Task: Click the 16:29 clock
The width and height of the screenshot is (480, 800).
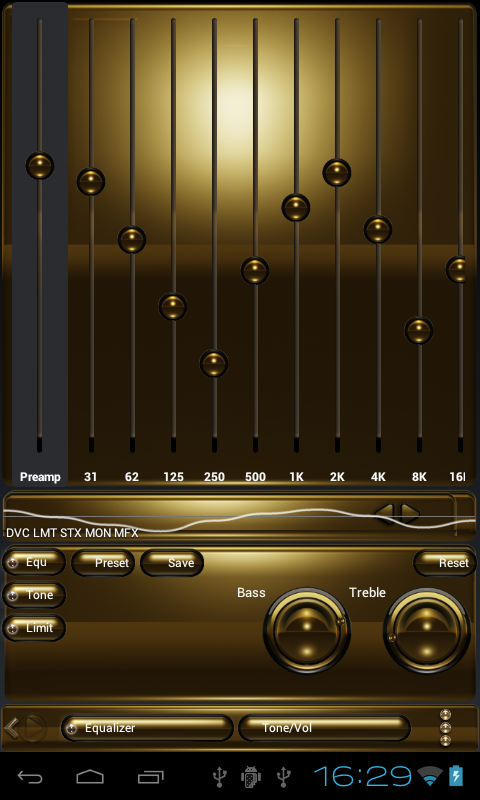Action: pos(362,776)
